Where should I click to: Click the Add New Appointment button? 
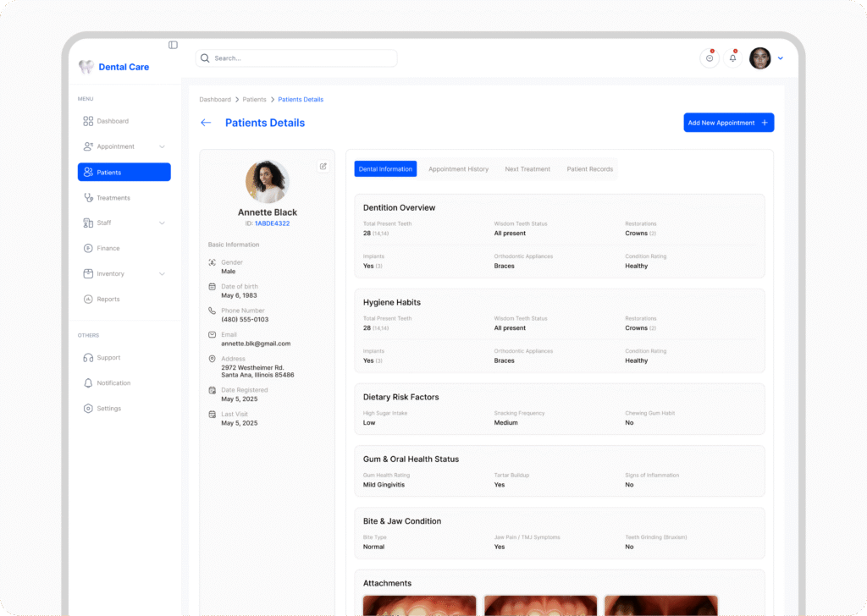point(728,123)
